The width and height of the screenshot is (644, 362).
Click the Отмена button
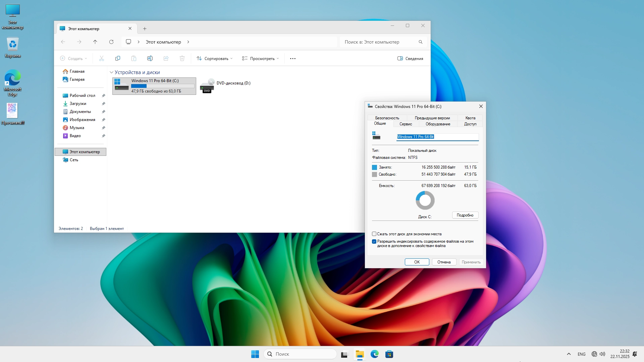tap(444, 262)
